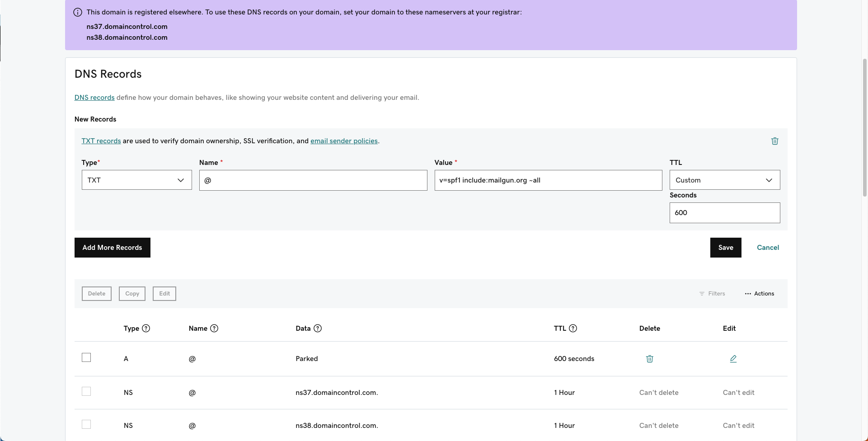The image size is (868, 441).
Task: Click the help icon next to Type column
Action: [146, 328]
